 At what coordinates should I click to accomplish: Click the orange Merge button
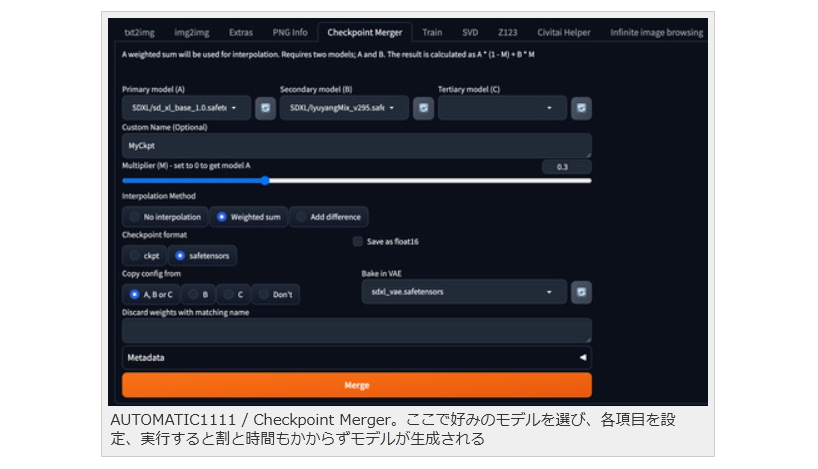click(356, 385)
